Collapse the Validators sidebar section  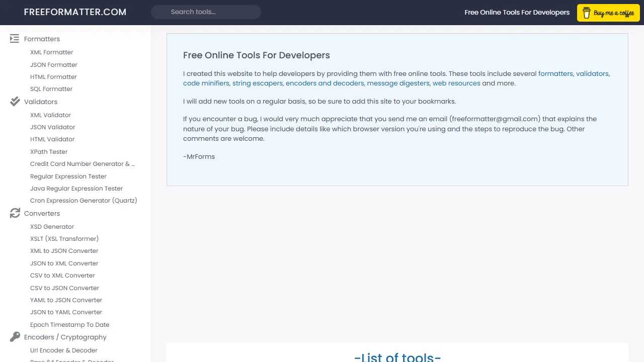pyautogui.click(x=41, y=102)
